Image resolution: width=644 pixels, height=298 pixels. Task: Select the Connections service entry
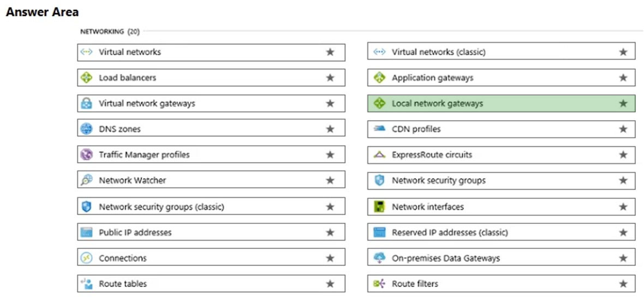(x=211, y=258)
